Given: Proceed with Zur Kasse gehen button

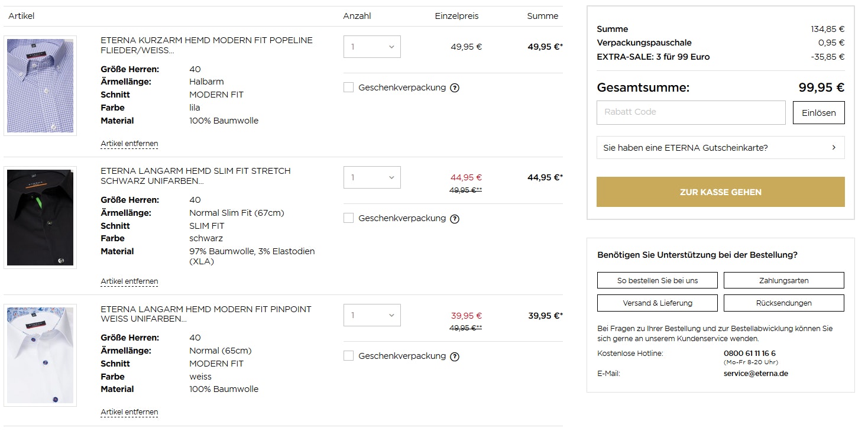Looking at the screenshot, I should 720,192.
